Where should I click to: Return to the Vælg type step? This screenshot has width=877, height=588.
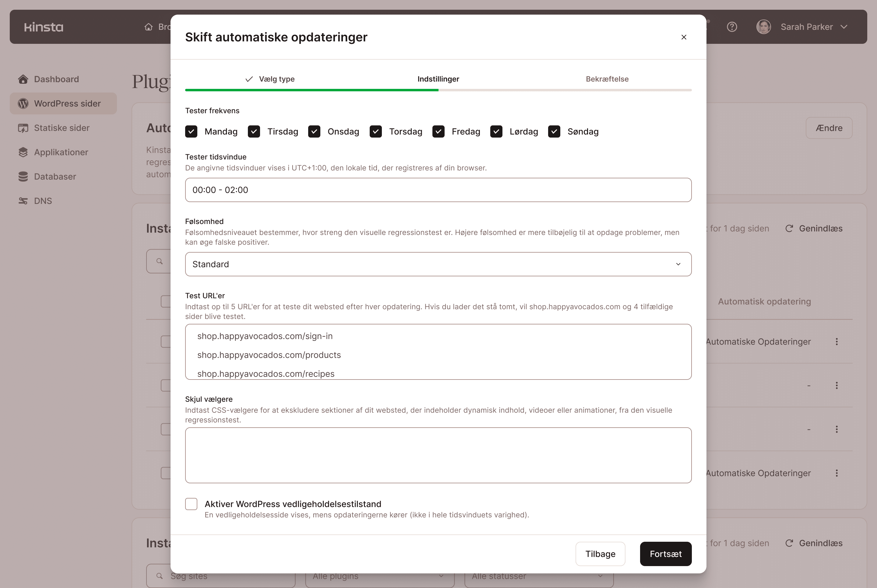[276, 79]
